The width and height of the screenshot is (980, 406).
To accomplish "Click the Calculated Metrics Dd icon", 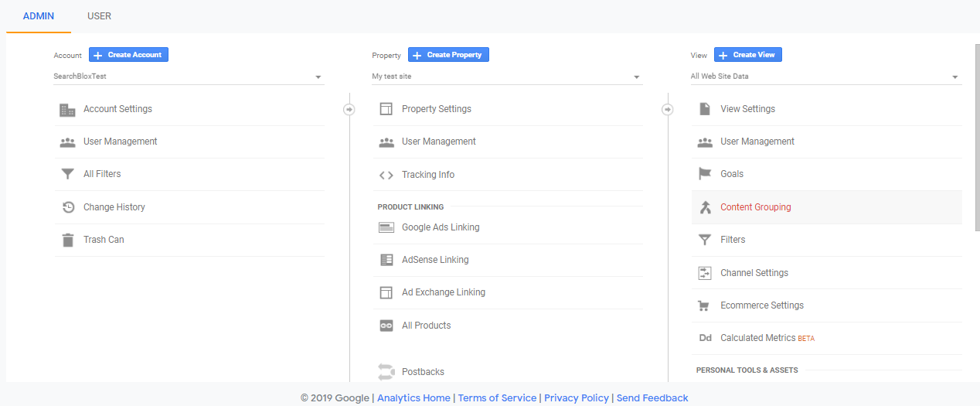I will 706,338.
